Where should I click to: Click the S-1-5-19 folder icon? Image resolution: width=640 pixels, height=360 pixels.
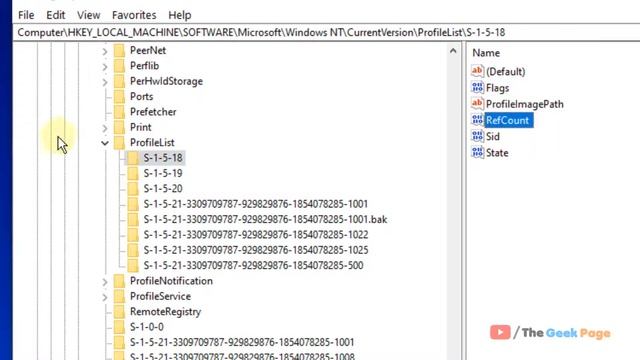133,173
